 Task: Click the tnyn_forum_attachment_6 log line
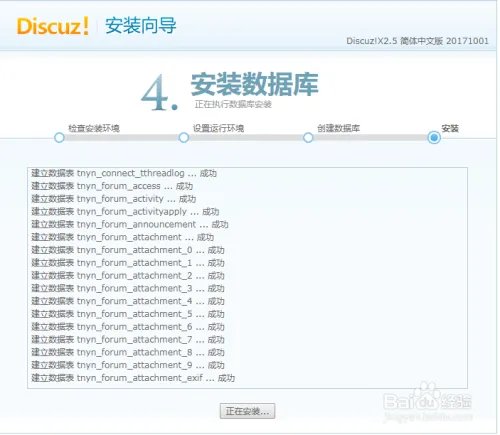pos(128,327)
